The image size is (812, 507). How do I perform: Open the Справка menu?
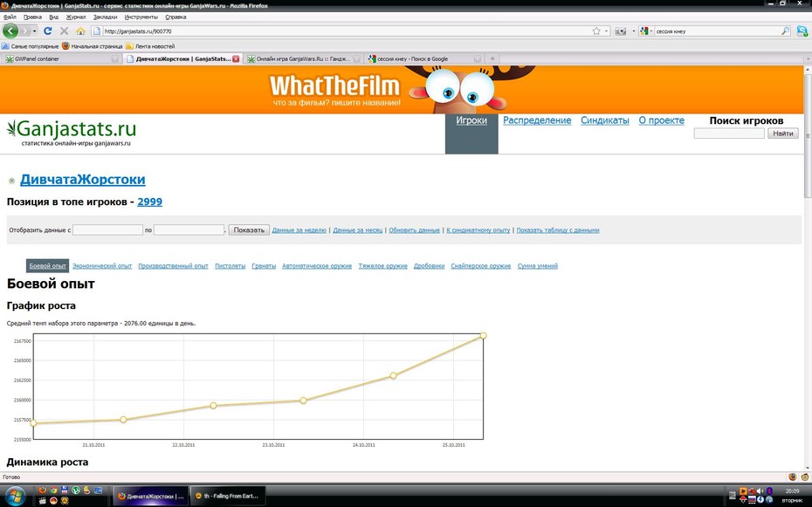175,17
